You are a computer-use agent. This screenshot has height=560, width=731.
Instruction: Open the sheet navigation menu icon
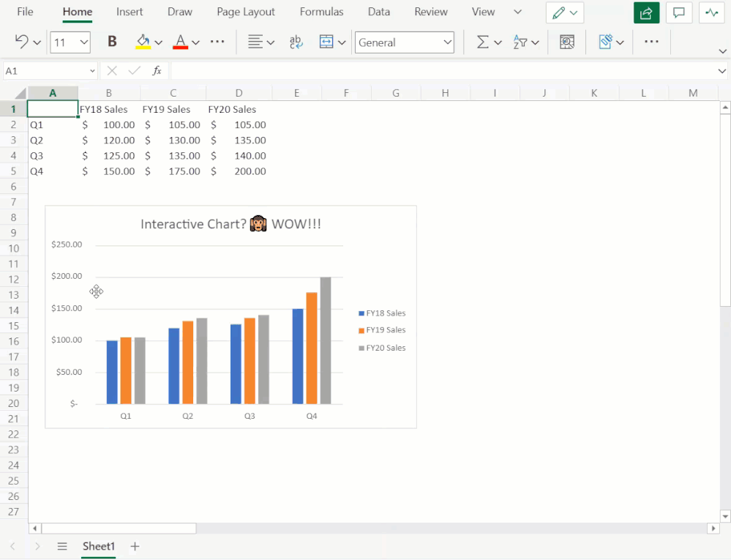tap(62, 546)
